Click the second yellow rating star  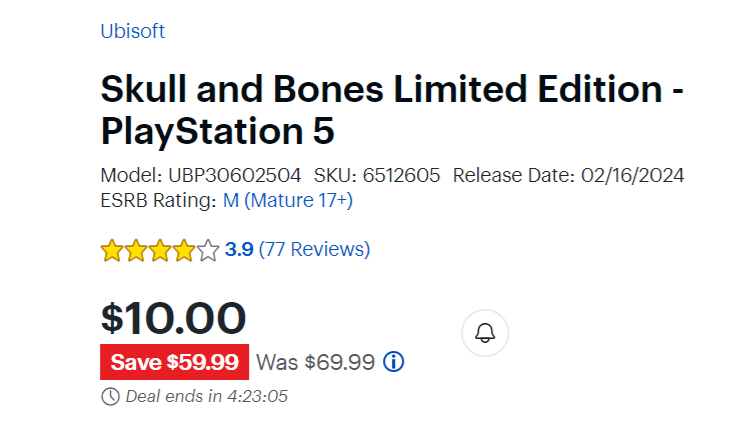point(135,250)
